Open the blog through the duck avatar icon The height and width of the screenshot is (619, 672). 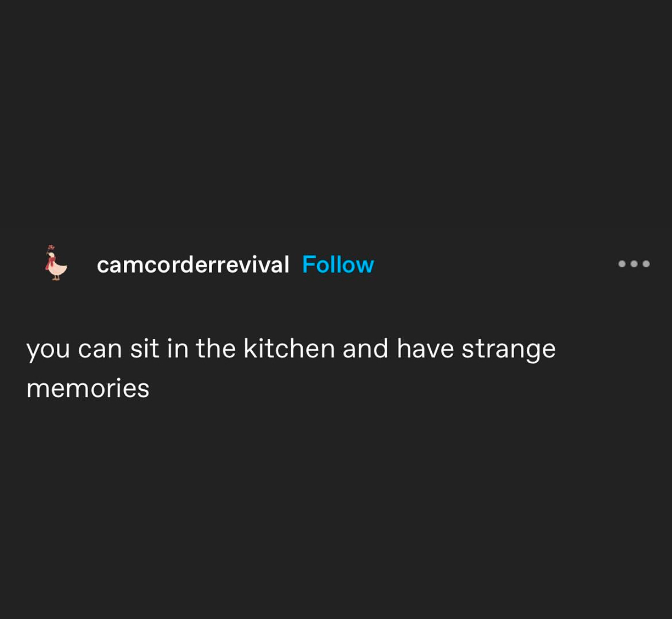[56, 264]
